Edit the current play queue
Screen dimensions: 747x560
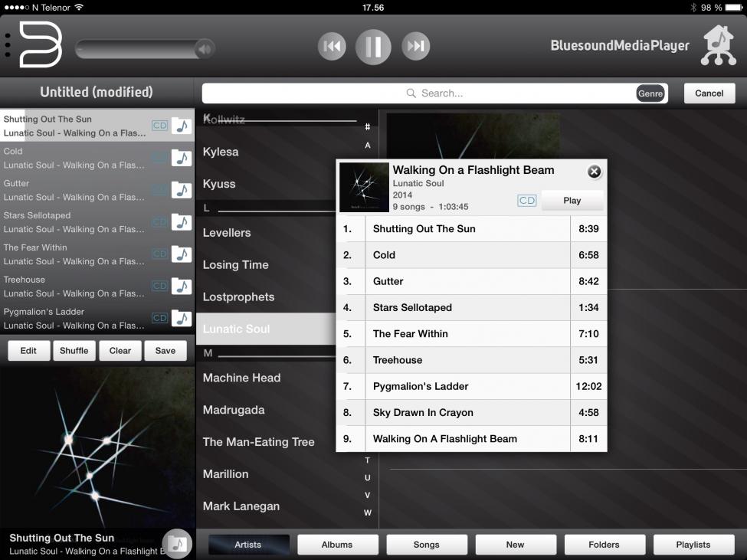[28, 350]
